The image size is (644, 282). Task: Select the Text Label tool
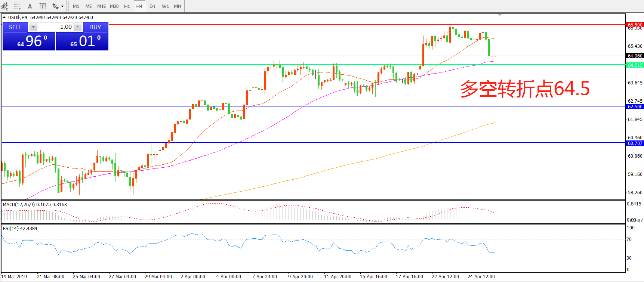[43, 6]
